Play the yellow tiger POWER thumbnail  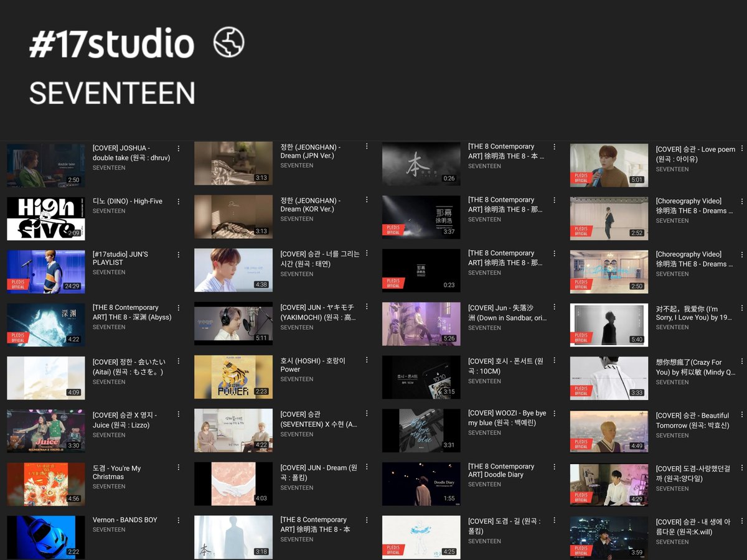click(233, 377)
